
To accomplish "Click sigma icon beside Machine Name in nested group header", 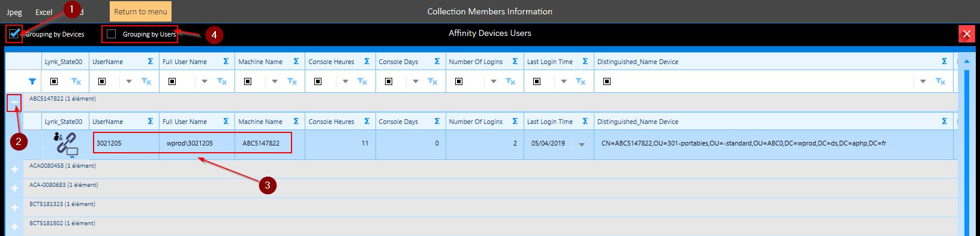I will pos(296,122).
